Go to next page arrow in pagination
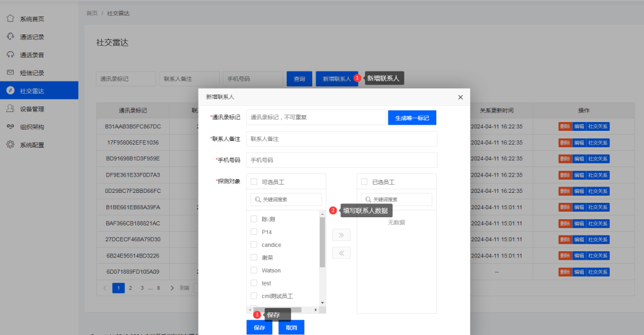The height and width of the screenshot is (335, 644). click(172, 288)
